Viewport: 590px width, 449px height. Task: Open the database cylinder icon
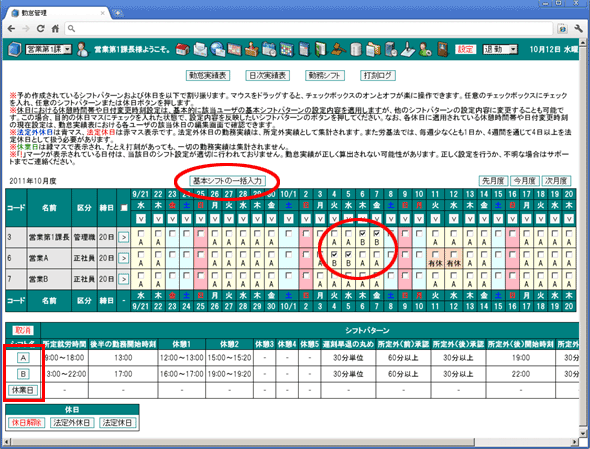(x=356, y=49)
